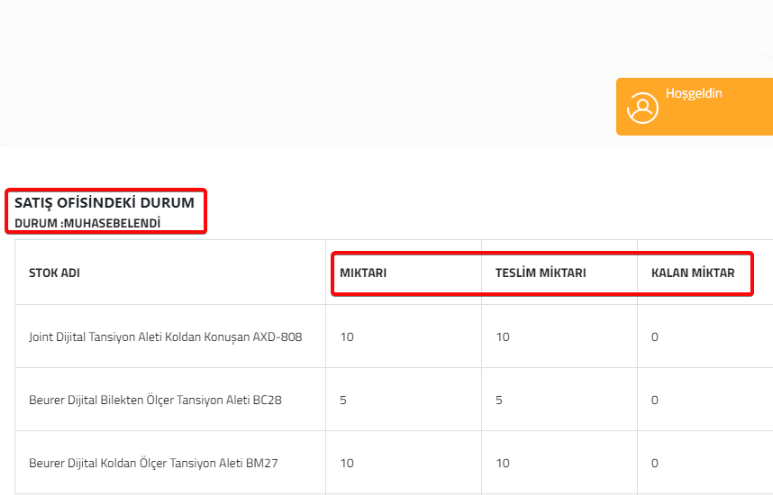Viewport: 773px width, 495px height.
Task: Click the Miktarı value in the Beurer BM27 row
Action: point(347,463)
